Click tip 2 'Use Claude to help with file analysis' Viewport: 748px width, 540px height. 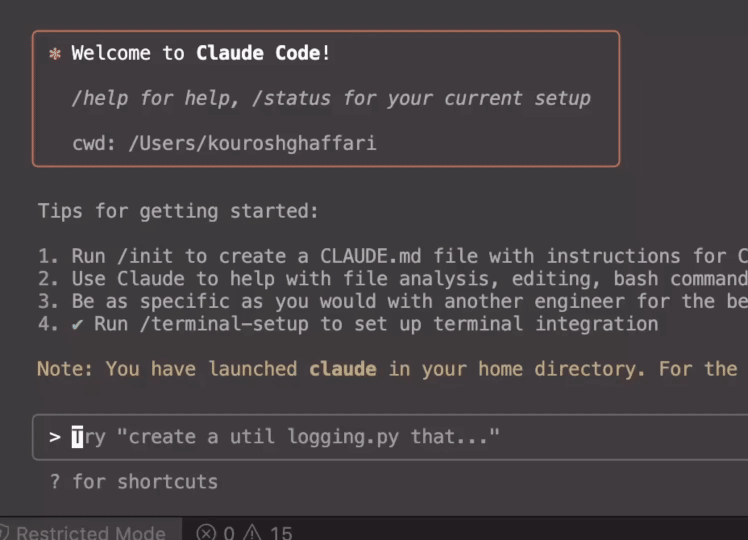pyautogui.click(x=393, y=279)
